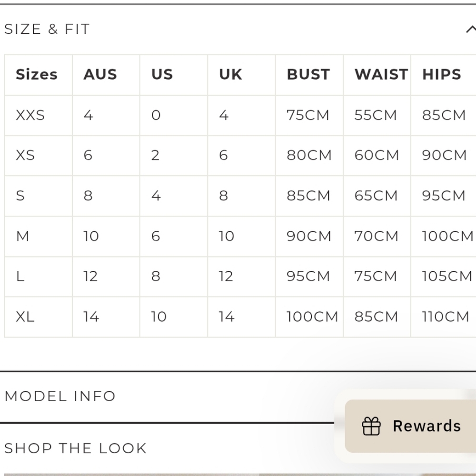This screenshot has height=476, width=476.
Task: Expand the Shop The Look section
Action: (x=76, y=448)
